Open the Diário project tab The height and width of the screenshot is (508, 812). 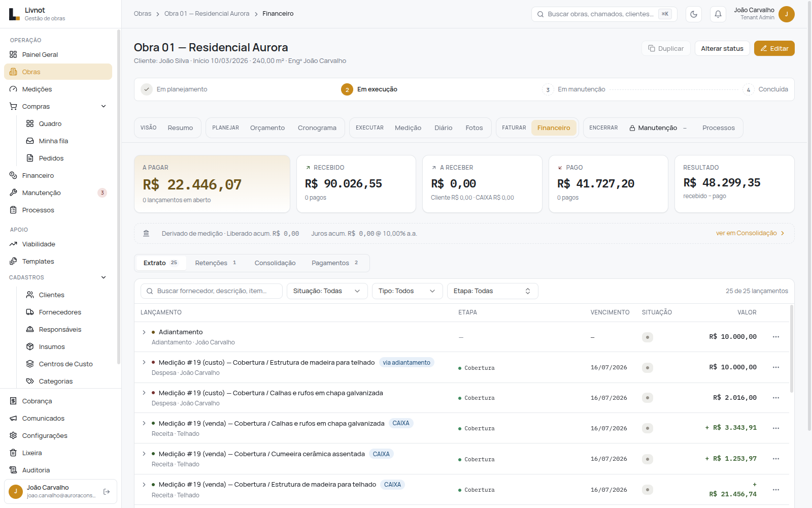[444, 128]
